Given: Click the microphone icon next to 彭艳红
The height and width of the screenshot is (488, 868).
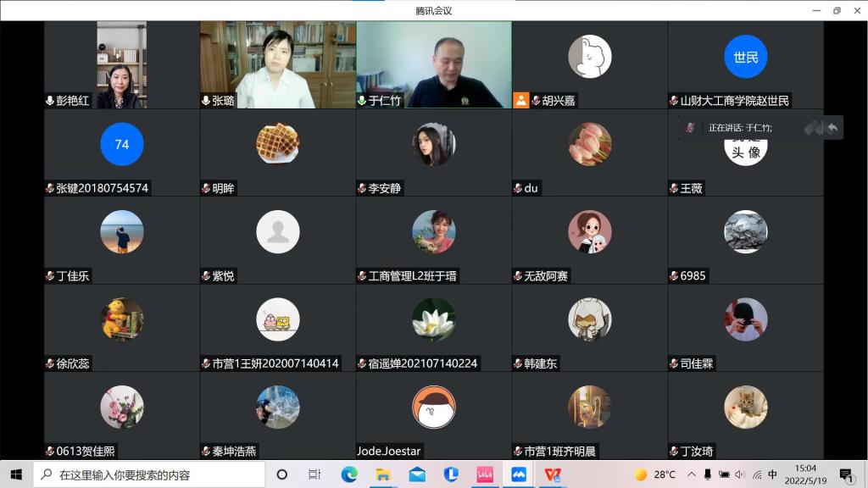Looking at the screenshot, I should pyautogui.click(x=50, y=101).
